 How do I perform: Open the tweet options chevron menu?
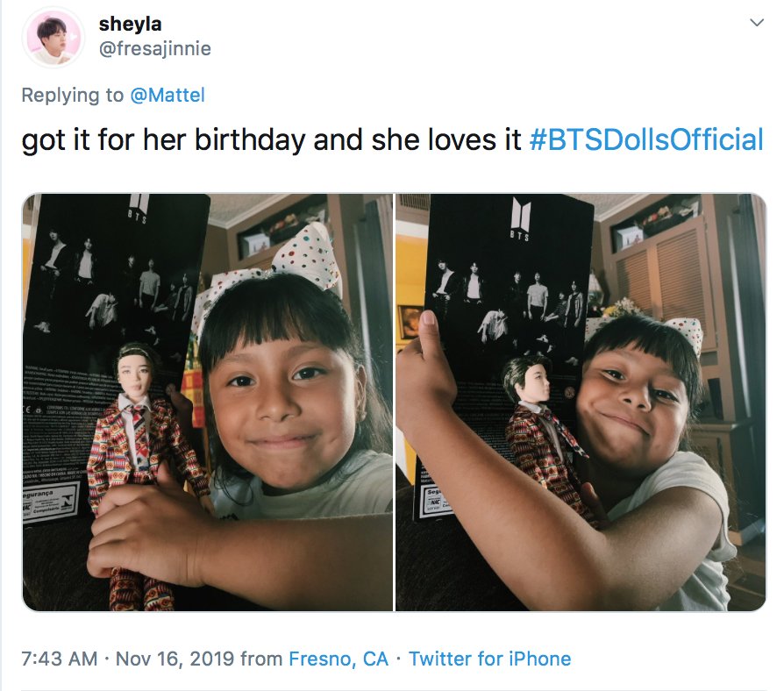pos(757,23)
